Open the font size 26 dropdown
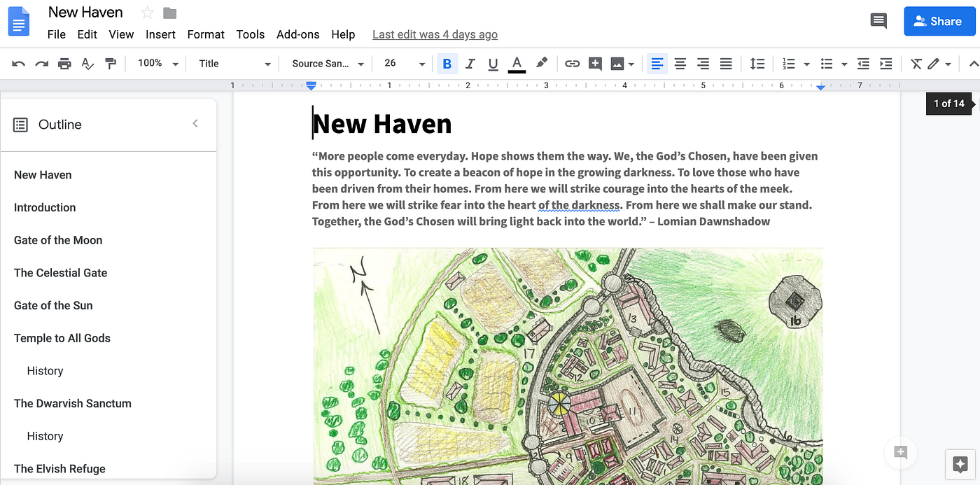The image size is (980, 485). [404, 64]
